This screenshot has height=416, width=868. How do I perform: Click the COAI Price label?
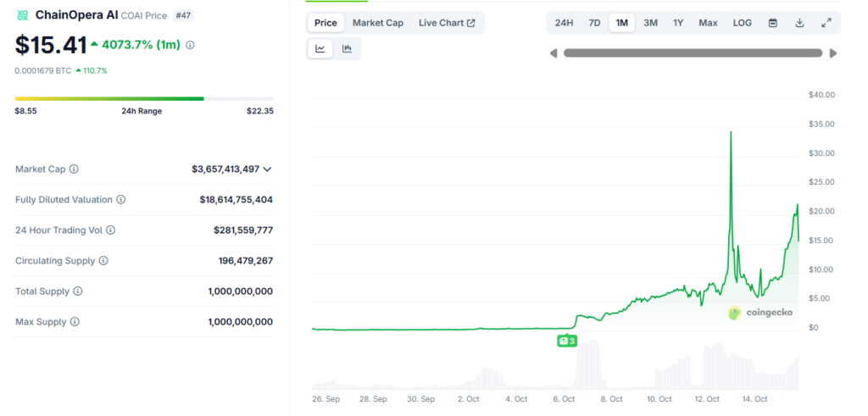[144, 16]
